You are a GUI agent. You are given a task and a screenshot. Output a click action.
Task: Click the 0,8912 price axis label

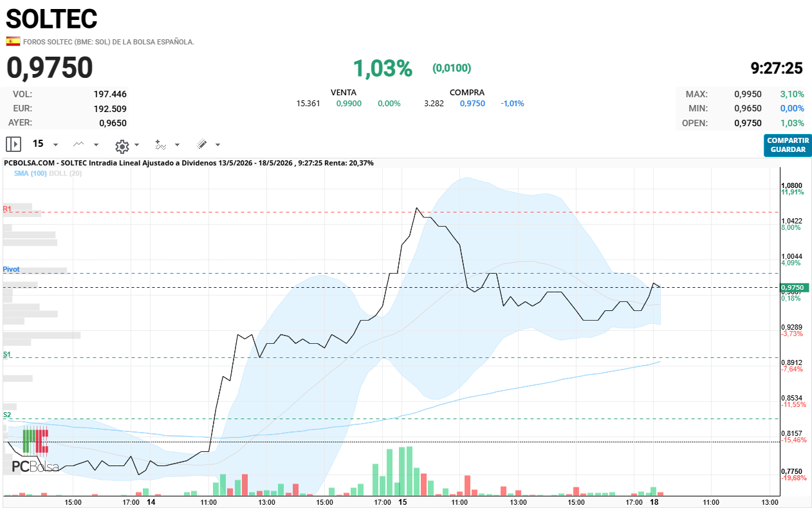tap(792, 362)
